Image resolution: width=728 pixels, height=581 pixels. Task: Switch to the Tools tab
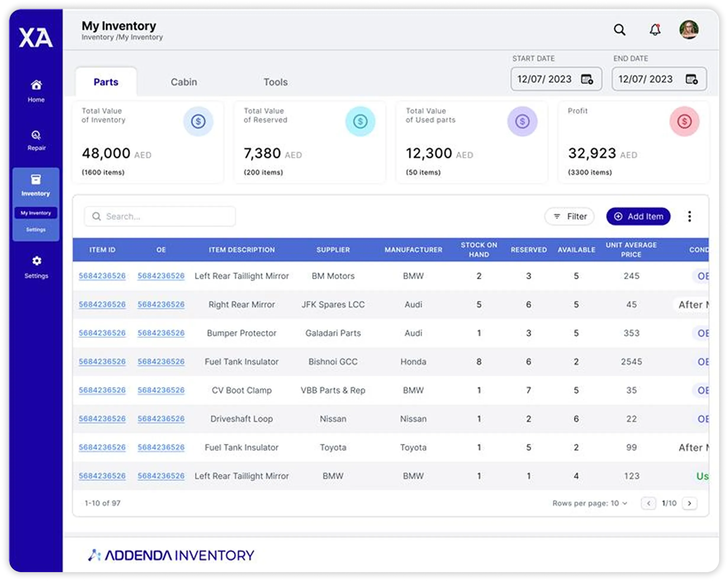point(276,82)
